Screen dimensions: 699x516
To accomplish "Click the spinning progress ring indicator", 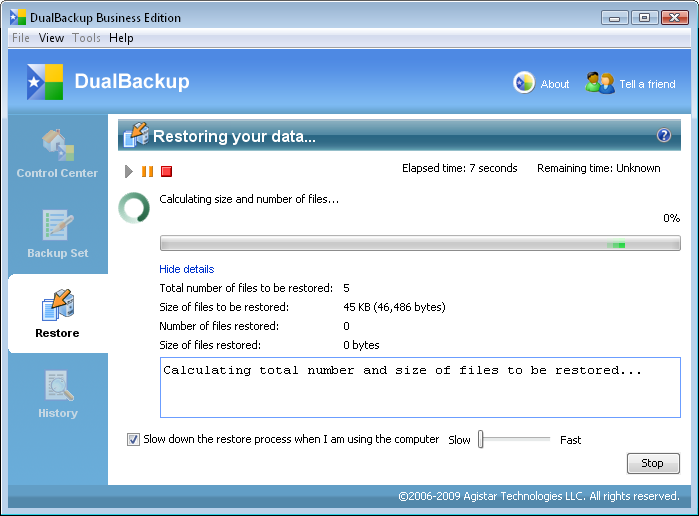I will coord(134,207).
